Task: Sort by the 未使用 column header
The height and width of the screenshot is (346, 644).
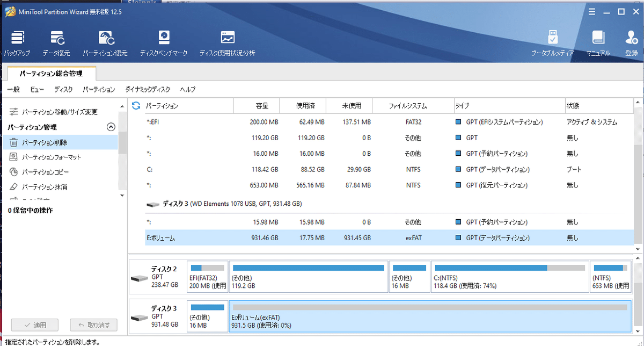Action: pyautogui.click(x=349, y=106)
